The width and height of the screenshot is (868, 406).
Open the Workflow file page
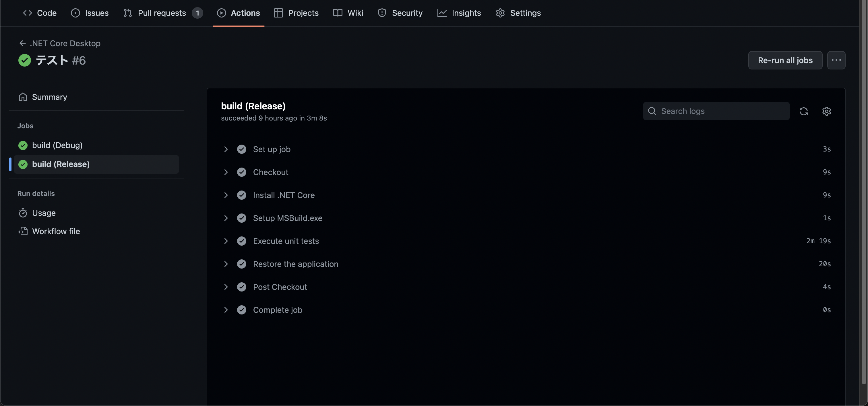56,231
